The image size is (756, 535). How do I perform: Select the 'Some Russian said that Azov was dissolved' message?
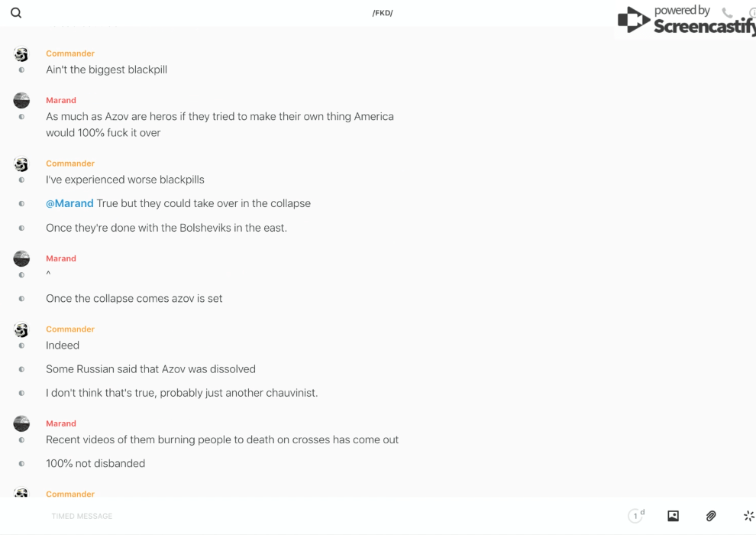150,369
